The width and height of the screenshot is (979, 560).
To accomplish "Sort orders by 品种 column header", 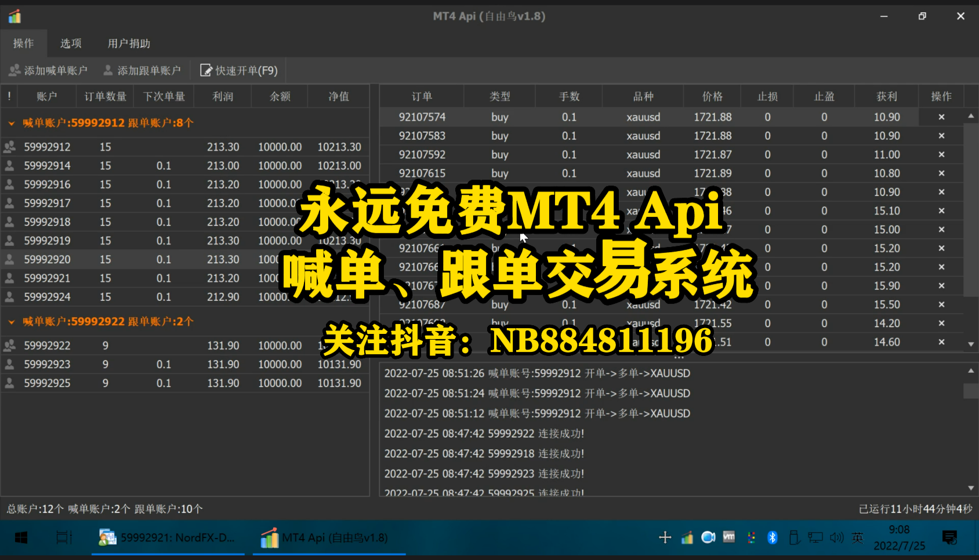I will tap(643, 96).
